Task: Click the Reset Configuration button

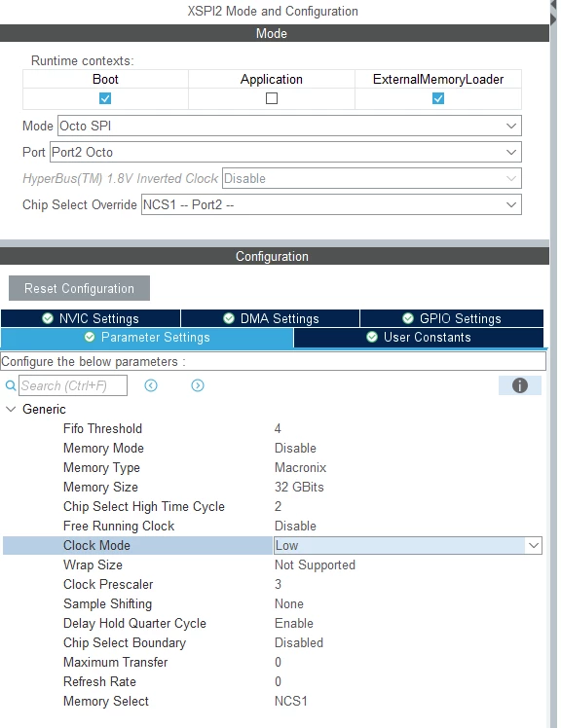Action: [80, 288]
